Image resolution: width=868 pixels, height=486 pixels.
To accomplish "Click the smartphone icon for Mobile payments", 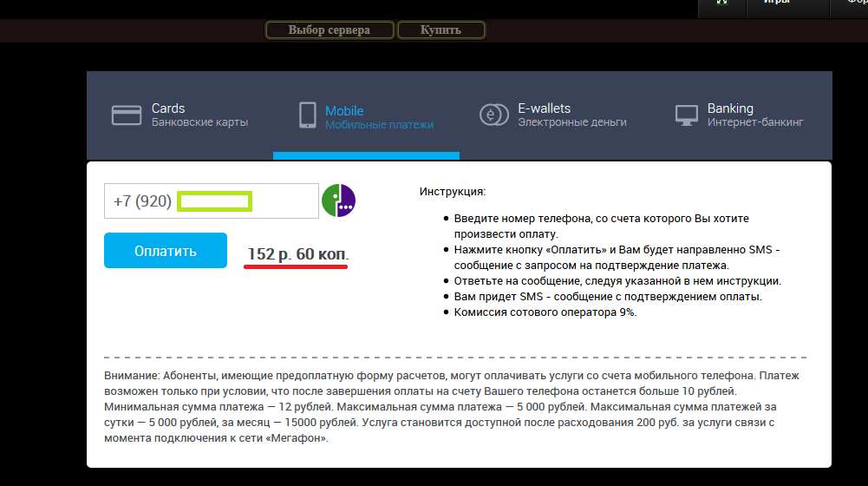I will pyautogui.click(x=307, y=115).
